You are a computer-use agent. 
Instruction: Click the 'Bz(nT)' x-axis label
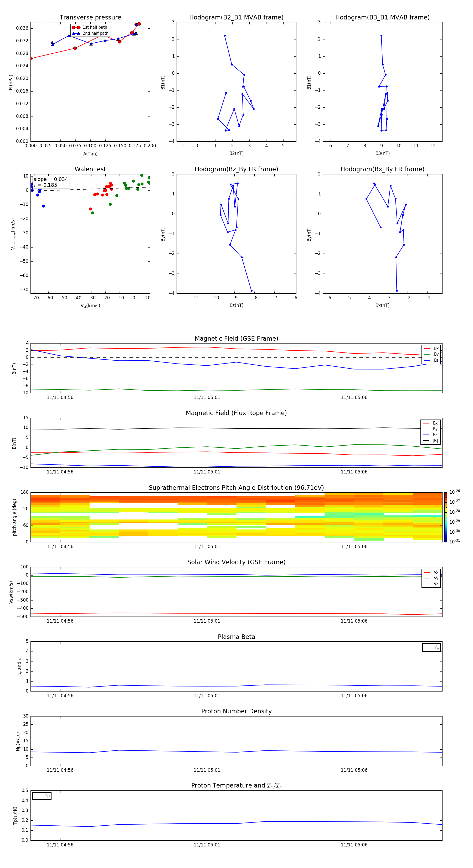tap(236, 305)
